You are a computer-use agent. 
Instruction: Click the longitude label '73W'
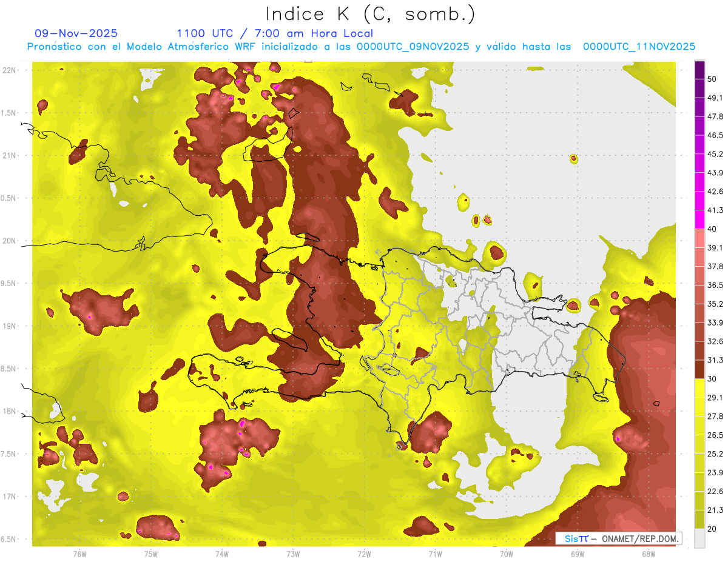click(x=293, y=554)
